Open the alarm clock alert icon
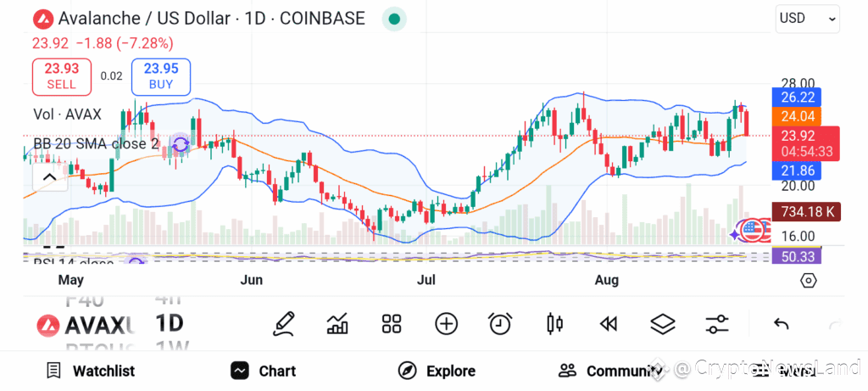The height and width of the screenshot is (391, 868). pyautogui.click(x=500, y=324)
